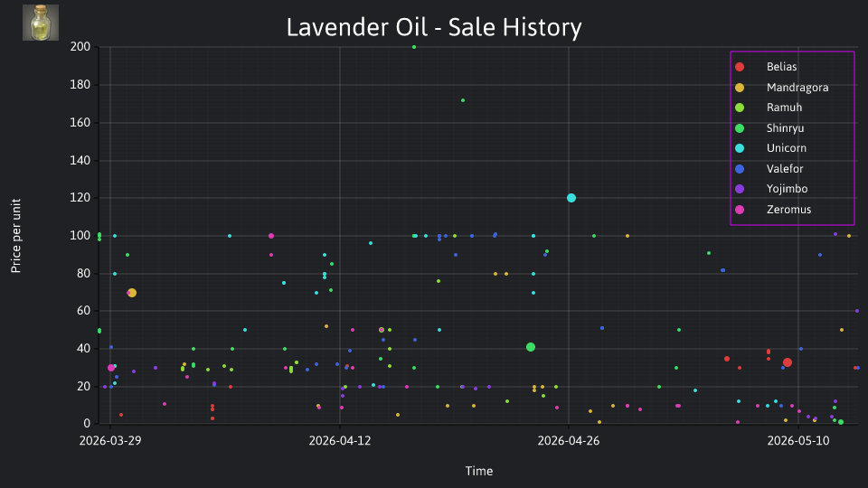868x488 pixels.
Task: Click the Lavender Oil bottle item icon
Action: point(41,23)
